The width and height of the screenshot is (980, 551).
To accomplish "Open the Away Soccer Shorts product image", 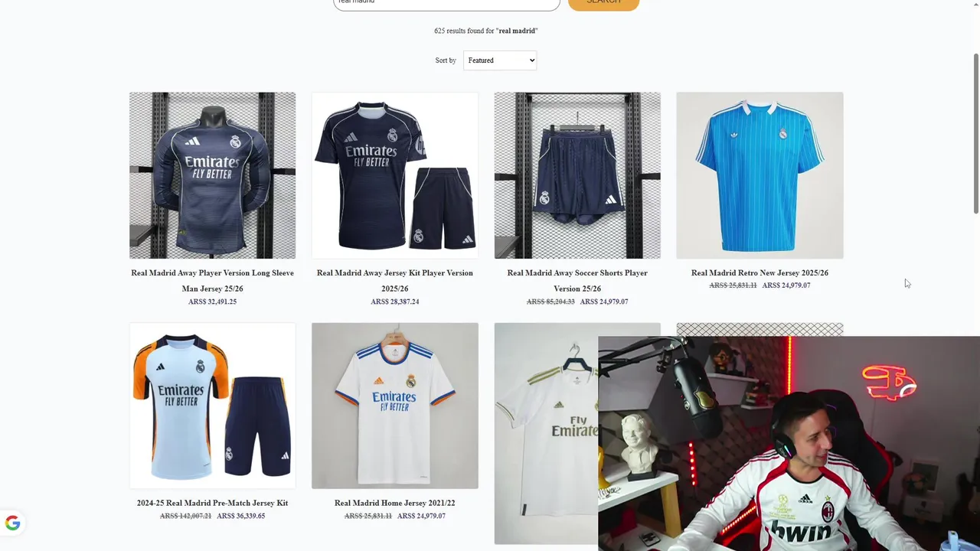I will point(577,175).
